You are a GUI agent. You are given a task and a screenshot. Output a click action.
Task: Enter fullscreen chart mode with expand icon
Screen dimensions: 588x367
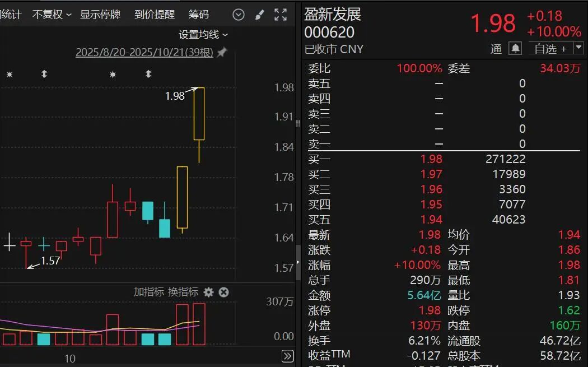tap(281, 15)
